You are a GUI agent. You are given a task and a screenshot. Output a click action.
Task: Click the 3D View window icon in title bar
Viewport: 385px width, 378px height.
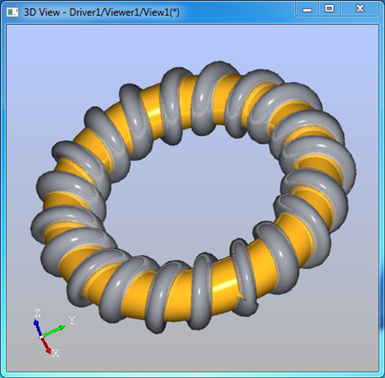[13, 13]
